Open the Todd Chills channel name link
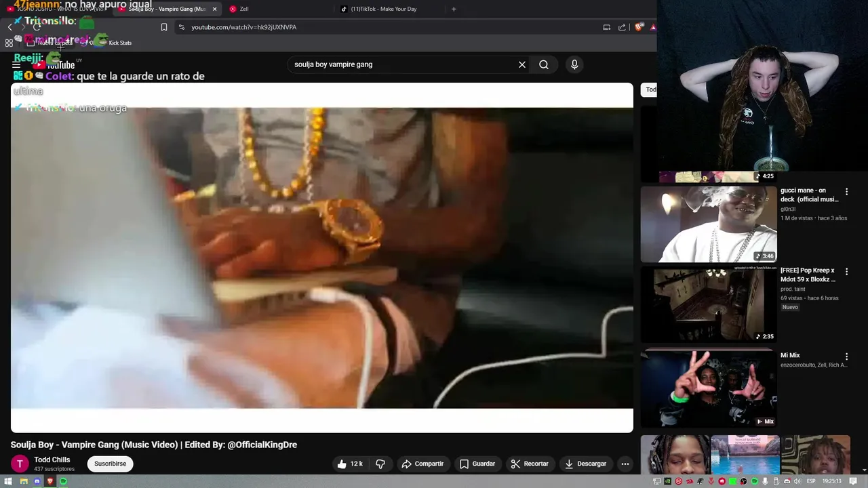Image resolution: width=868 pixels, height=488 pixels. (52, 460)
